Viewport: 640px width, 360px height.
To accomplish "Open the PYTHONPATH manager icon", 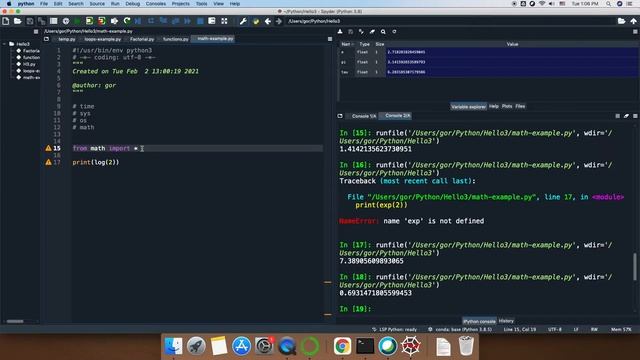I will (256, 21).
